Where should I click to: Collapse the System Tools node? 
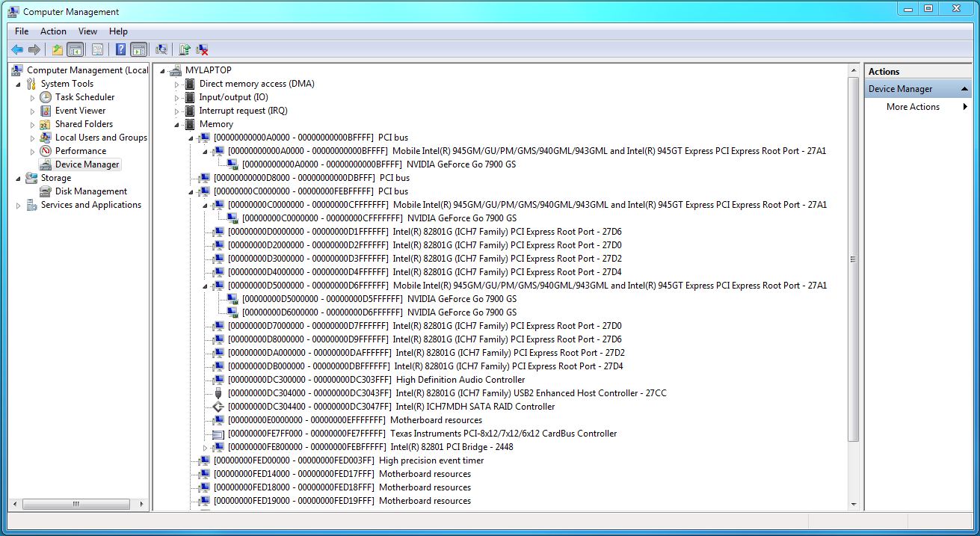pyautogui.click(x=19, y=84)
